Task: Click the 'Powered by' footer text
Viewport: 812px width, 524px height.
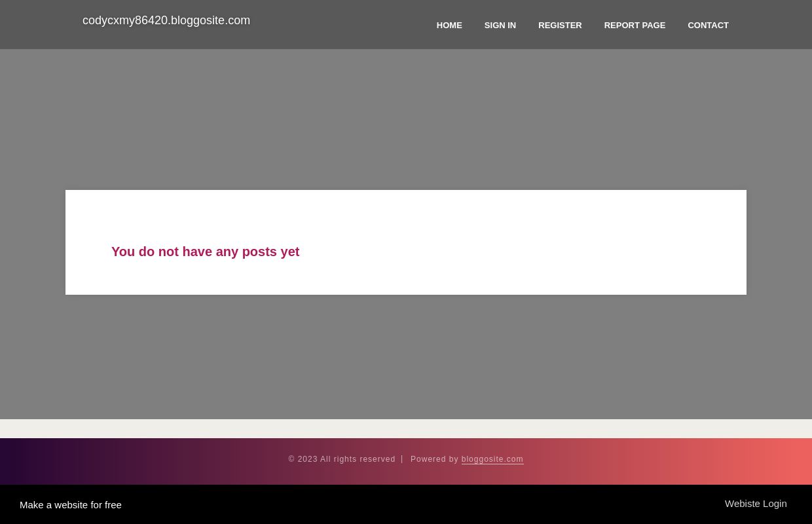Action: tap(434, 459)
